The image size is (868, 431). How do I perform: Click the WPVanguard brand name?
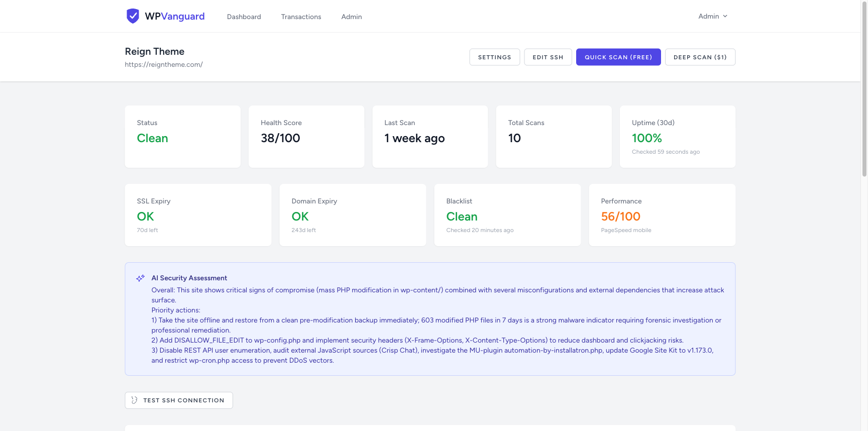point(175,16)
